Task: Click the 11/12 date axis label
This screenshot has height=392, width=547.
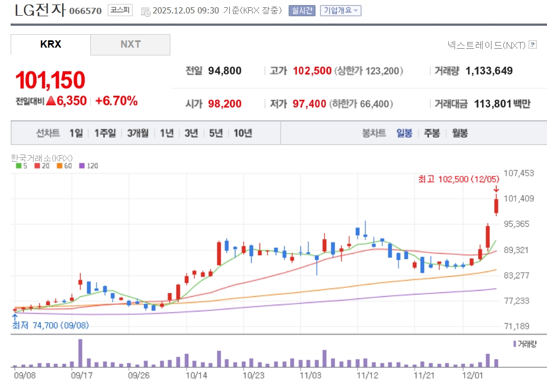Action: [367, 376]
